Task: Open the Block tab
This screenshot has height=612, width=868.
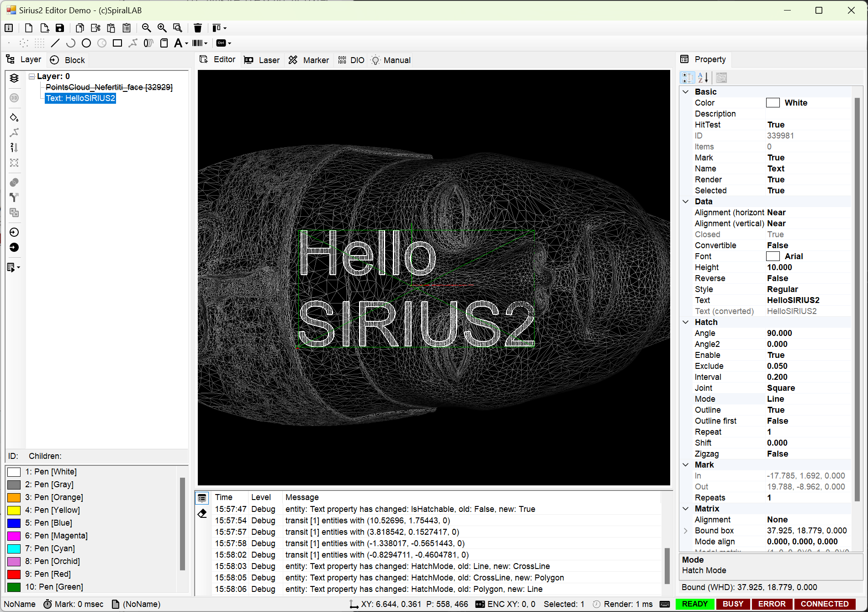Action: (x=68, y=60)
